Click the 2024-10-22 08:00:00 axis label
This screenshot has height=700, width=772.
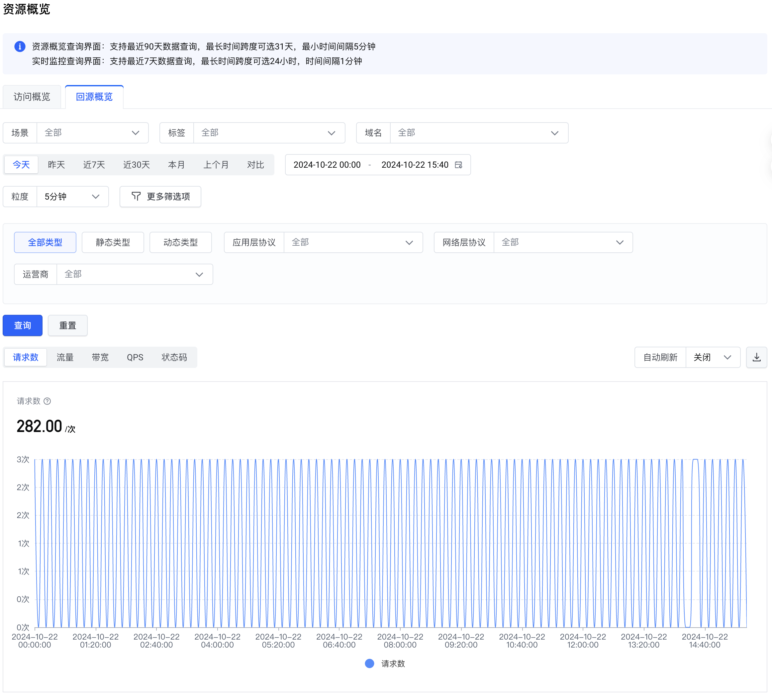(400, 641)
